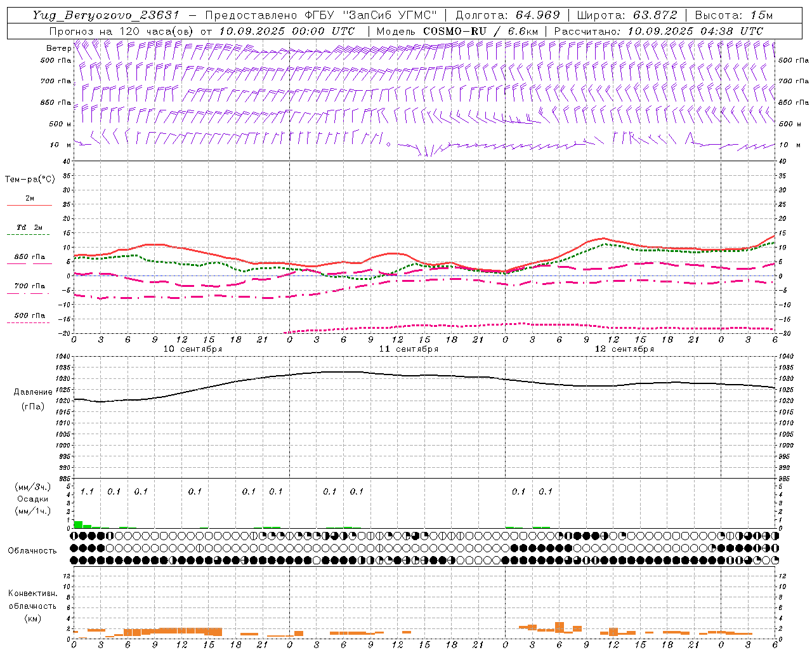Click the Ветер label of the wind panel
The width and height of the screenshot is (812, 650).
click(58, 48)
